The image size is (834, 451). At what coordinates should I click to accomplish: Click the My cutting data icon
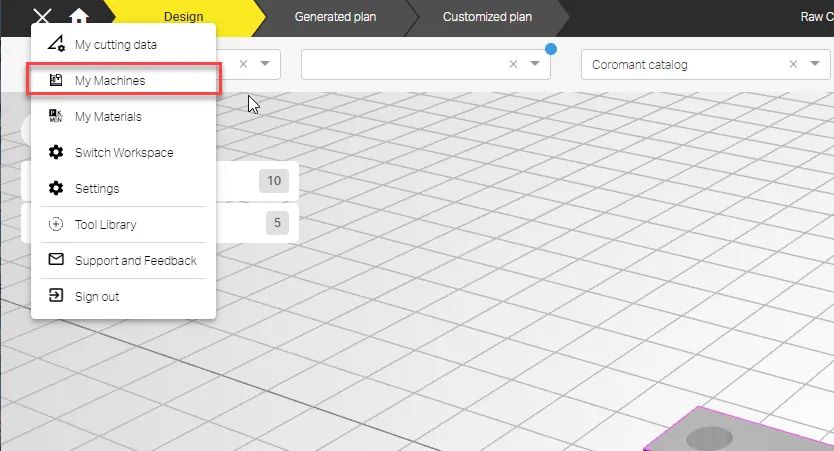click(56, 45)
